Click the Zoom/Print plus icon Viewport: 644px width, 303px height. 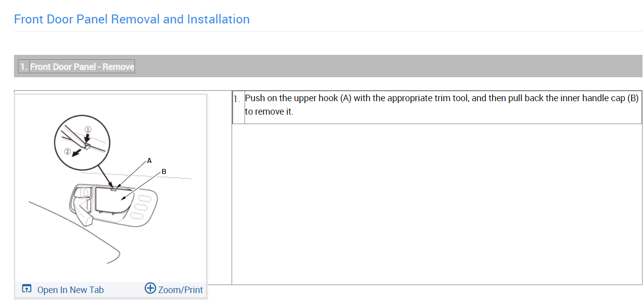[150, 289]
